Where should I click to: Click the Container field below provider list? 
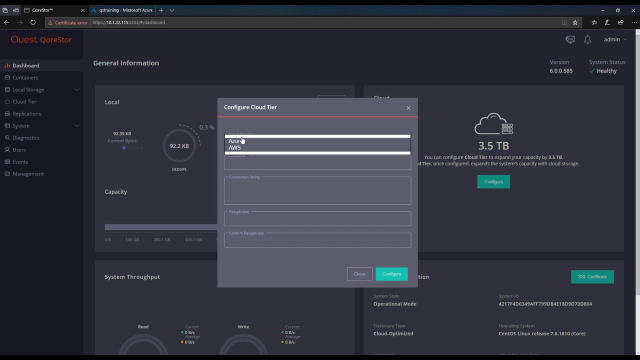pos(317,162)
